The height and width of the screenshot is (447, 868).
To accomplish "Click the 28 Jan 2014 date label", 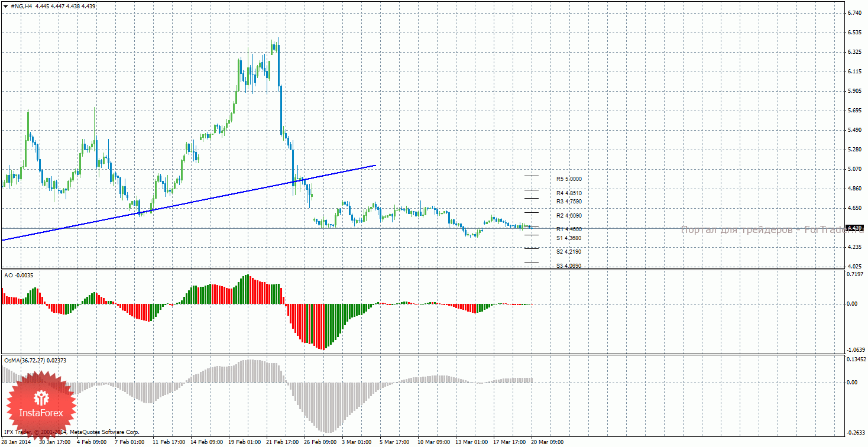I will point(18,442).
